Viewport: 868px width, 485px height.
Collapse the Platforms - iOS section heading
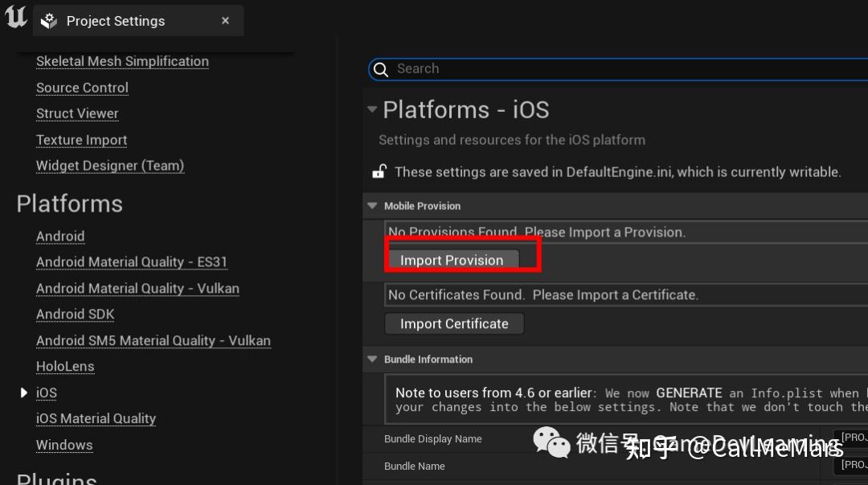pos(372,109)
